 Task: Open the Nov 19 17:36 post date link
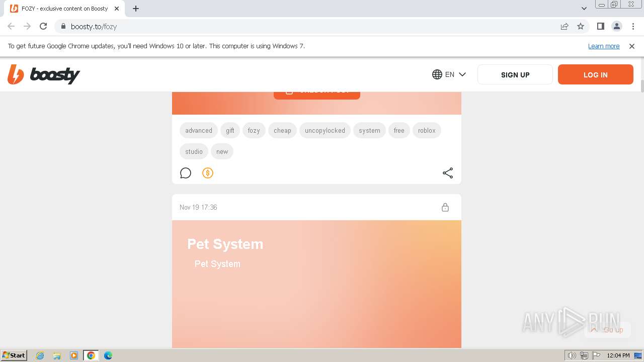[198, 207]
